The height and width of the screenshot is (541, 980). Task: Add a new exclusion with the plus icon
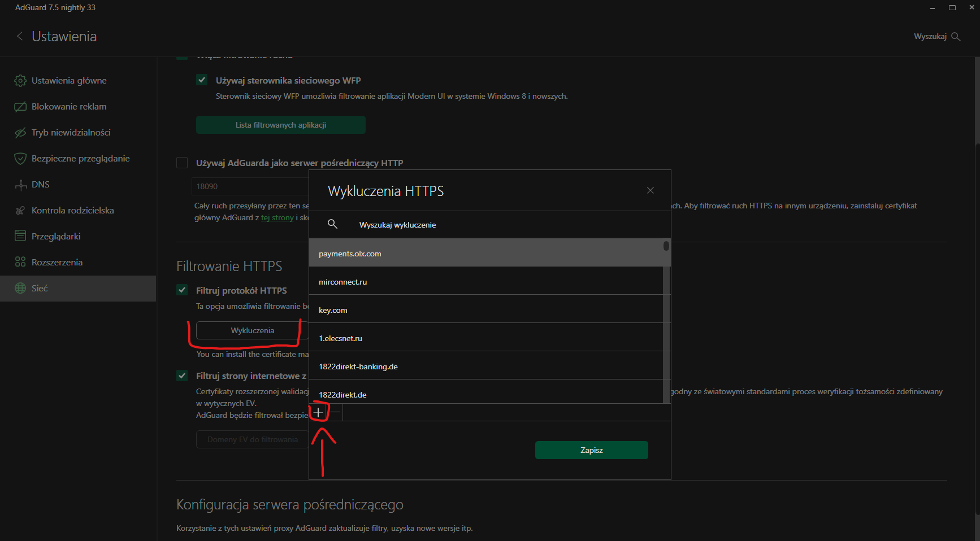point(319,412)
